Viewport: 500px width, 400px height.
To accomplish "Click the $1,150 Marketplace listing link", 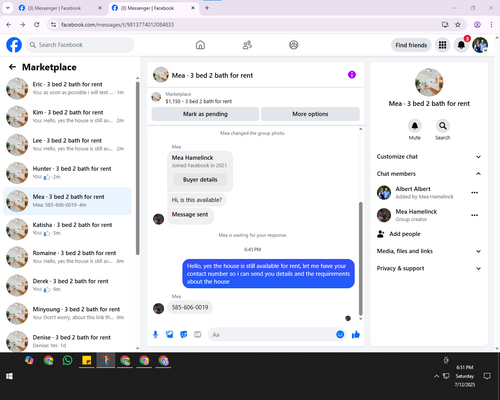I will (199, 101).
